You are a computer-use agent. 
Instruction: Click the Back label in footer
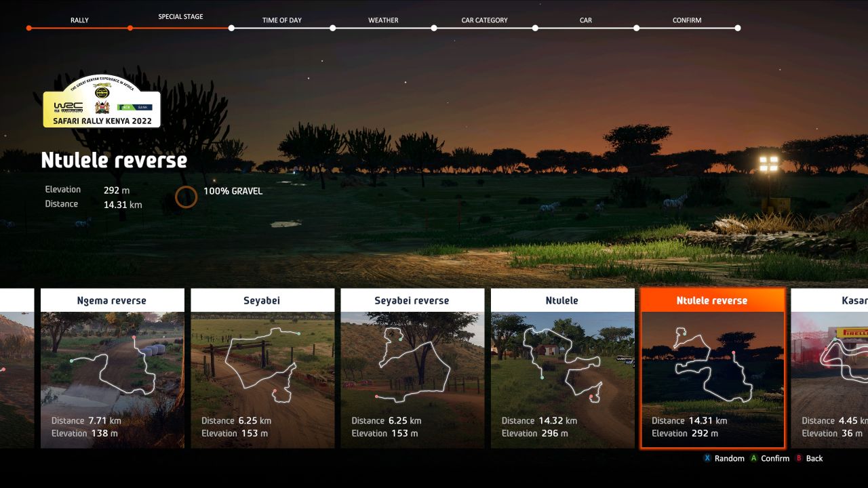coord(814,459)
